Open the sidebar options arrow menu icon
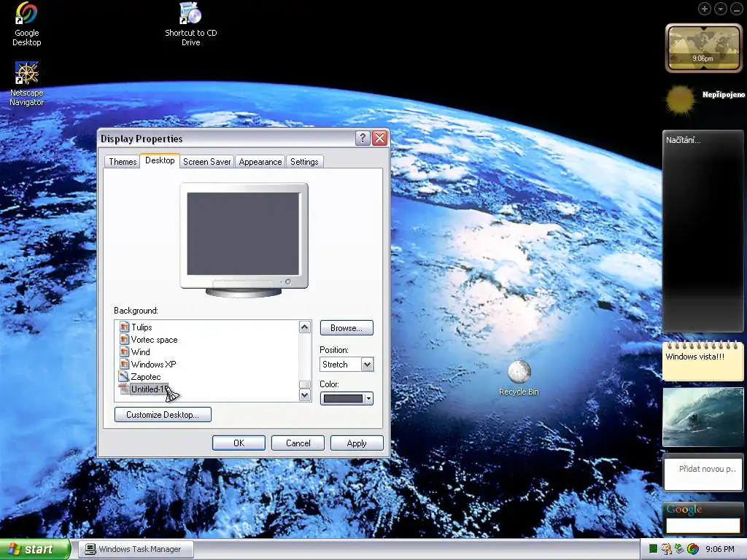Viewport: 747px width, 560px height. [720, 9]
